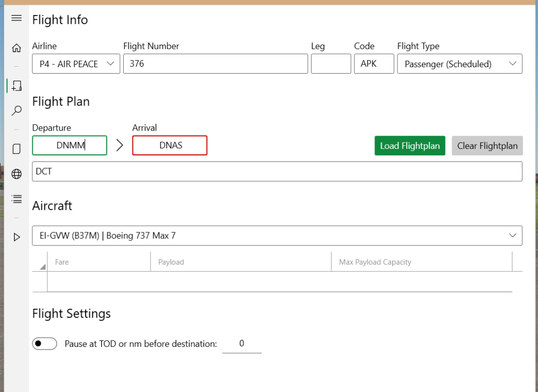Click the nm before destination value field

tap(242, 344)
